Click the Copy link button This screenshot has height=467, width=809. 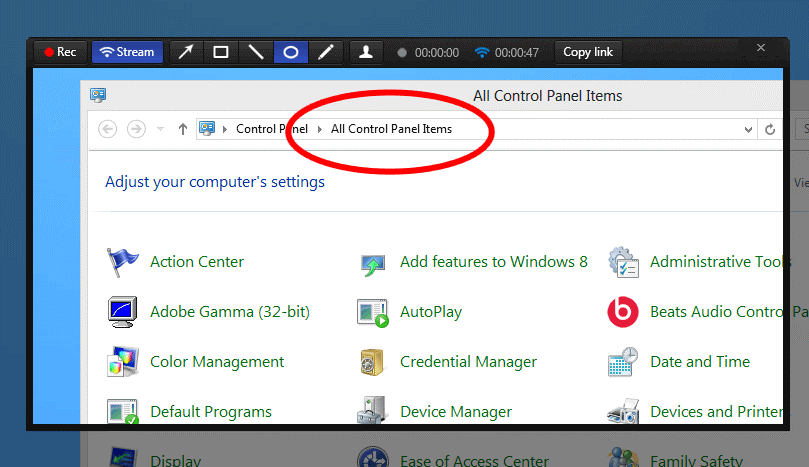click(x=588, y=52)
